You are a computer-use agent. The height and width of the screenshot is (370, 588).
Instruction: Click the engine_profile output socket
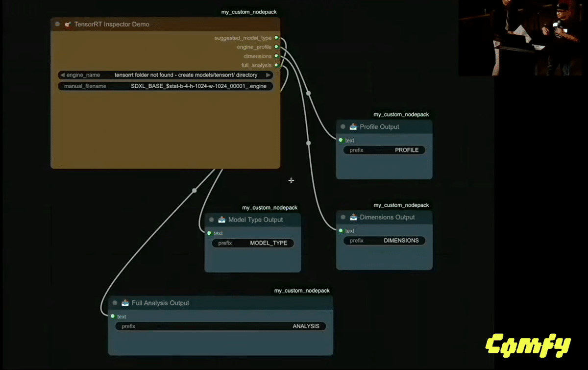[x=276, y=47]
